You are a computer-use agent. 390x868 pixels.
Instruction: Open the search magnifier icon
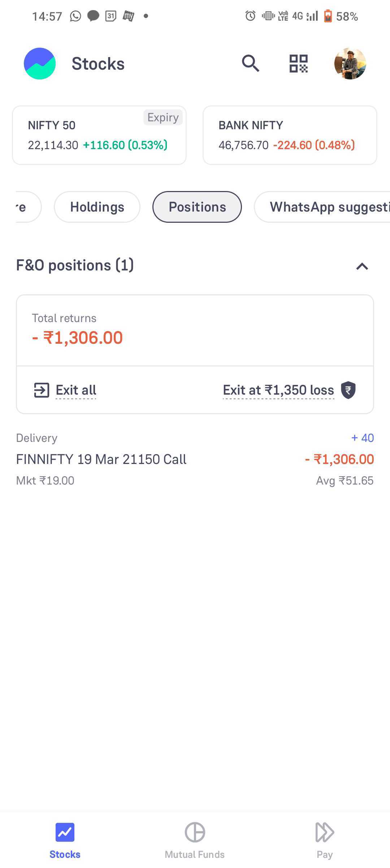251,64
